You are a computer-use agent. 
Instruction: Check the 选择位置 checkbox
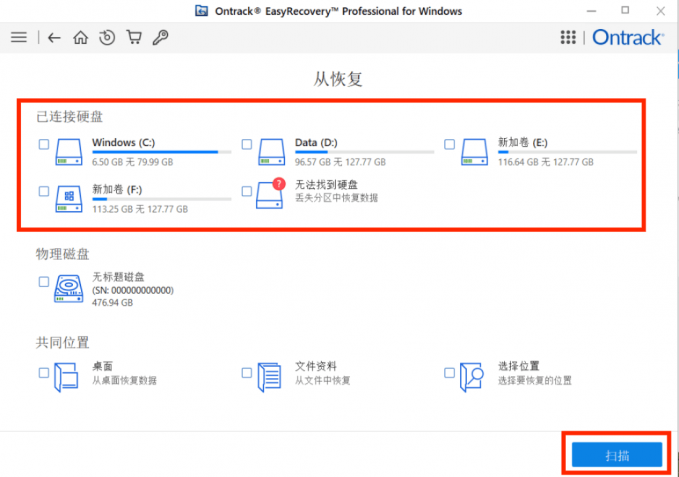point(449,373)
